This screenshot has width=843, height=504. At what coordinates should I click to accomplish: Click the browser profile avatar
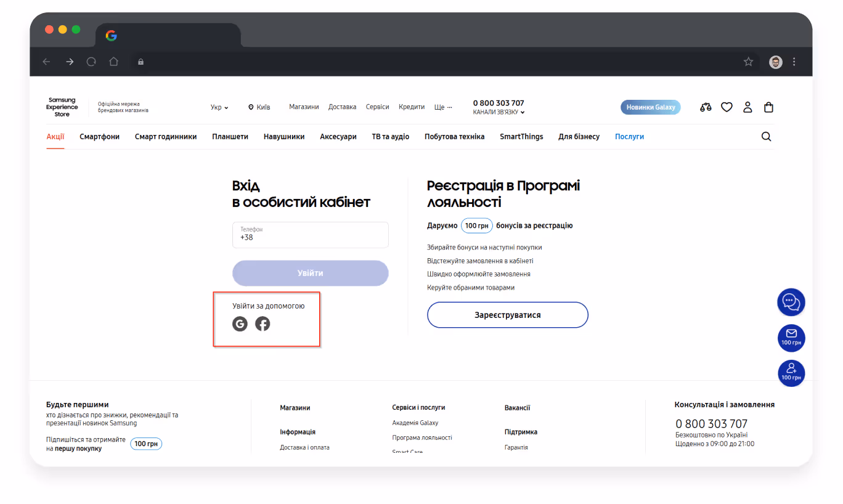pyautogui.click(x=775, y=62)
